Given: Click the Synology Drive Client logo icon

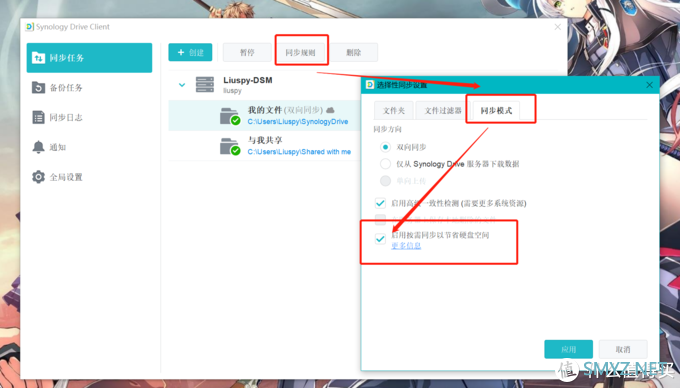Looking at the screenshot, I should tap(29, 27).
